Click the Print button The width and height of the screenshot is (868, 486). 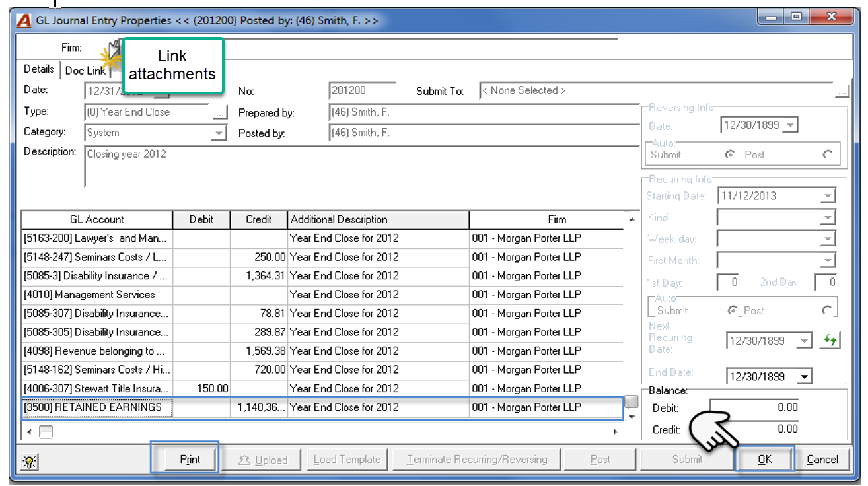[190, 460]
